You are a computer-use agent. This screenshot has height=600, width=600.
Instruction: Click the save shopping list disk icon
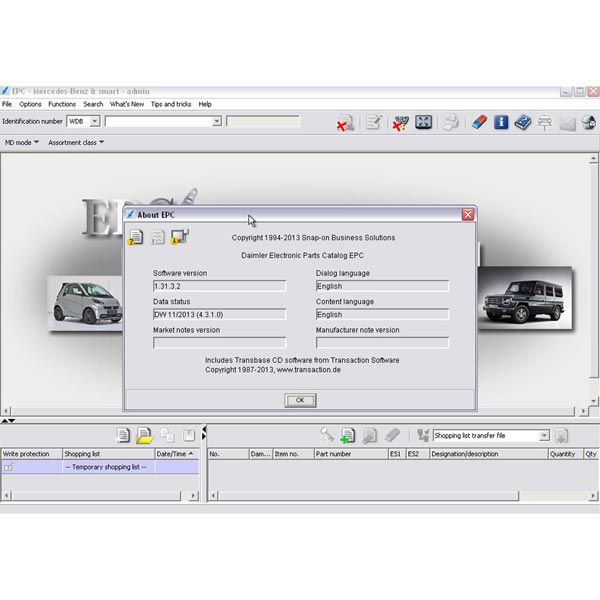pos(189,435)
